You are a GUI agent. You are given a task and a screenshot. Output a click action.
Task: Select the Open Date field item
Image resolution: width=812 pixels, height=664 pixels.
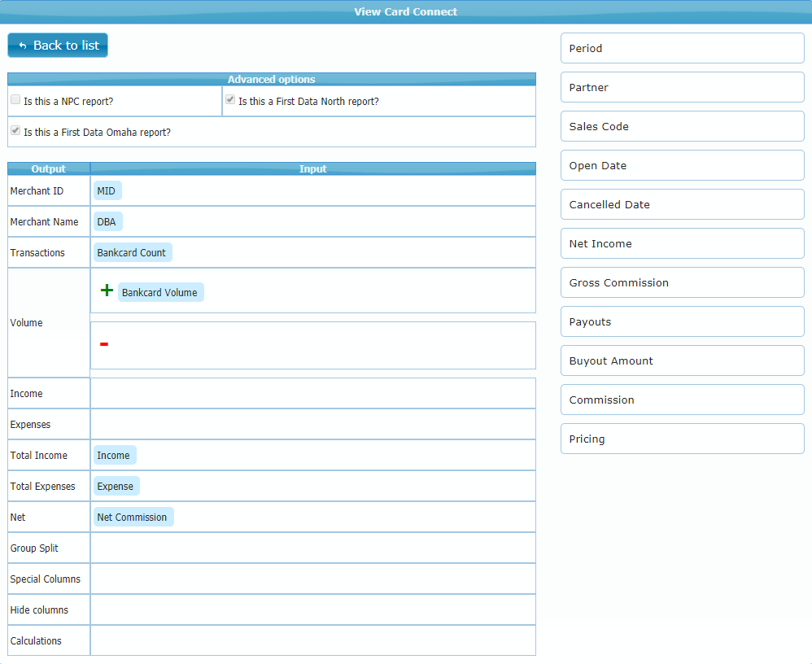(x=682, y=165)
